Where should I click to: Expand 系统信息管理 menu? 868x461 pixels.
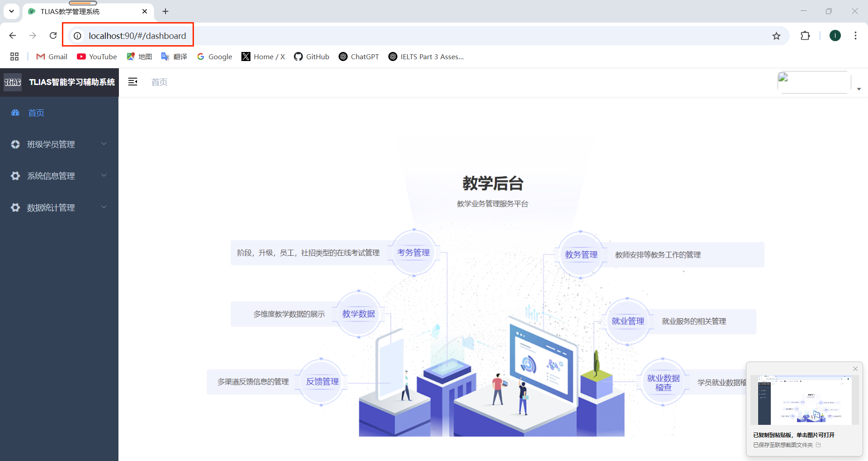(x=59, y=176)
